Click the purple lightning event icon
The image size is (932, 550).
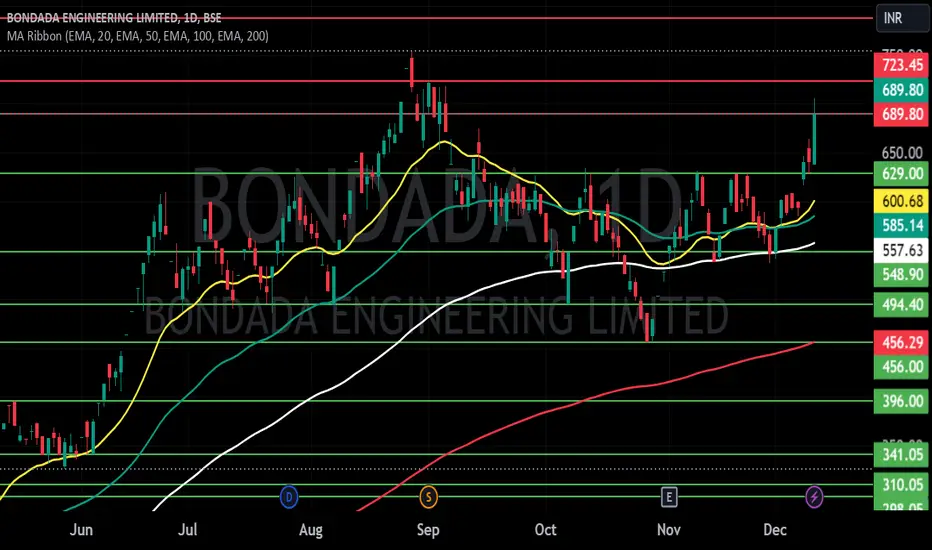(814, 496)
